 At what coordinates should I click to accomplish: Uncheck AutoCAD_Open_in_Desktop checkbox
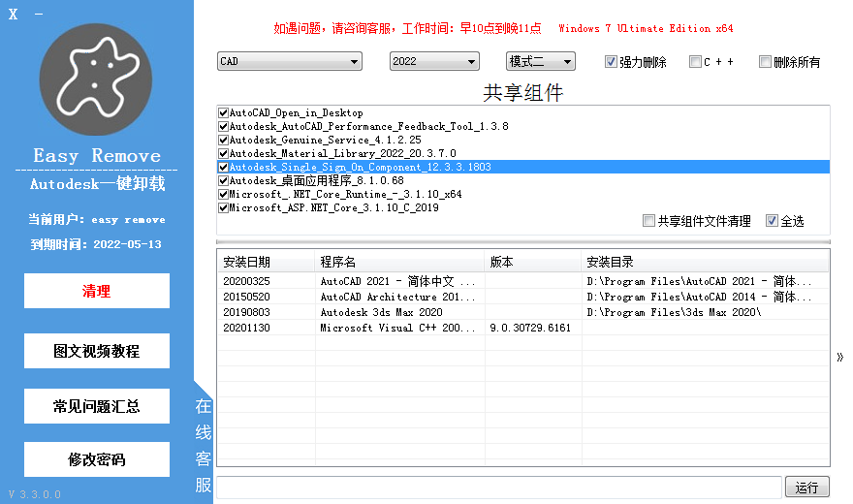click(223, 112)
